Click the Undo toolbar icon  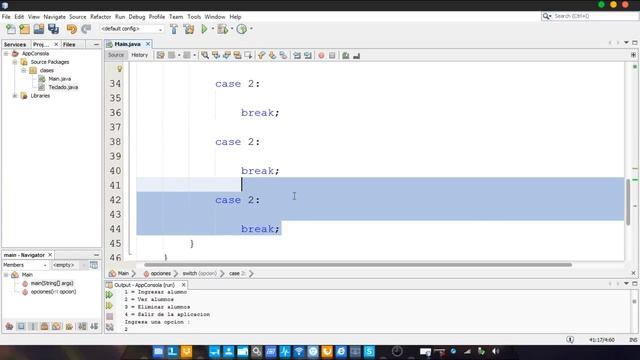(71, 29)
